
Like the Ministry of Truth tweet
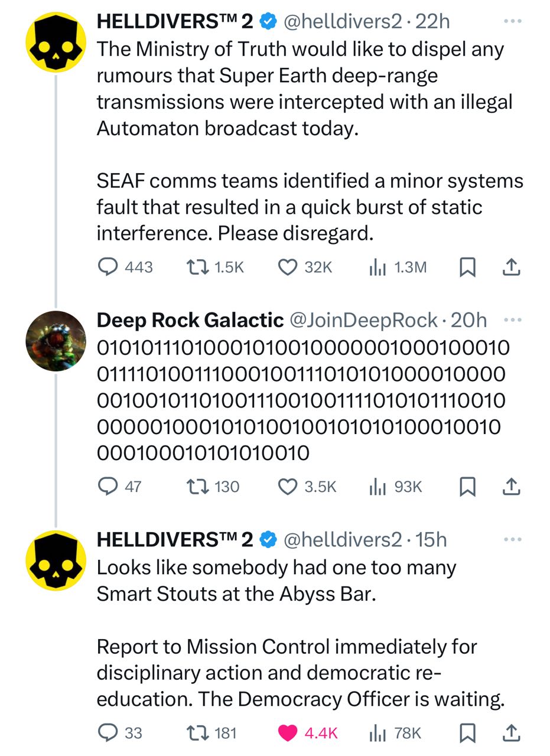pos(287,268)
